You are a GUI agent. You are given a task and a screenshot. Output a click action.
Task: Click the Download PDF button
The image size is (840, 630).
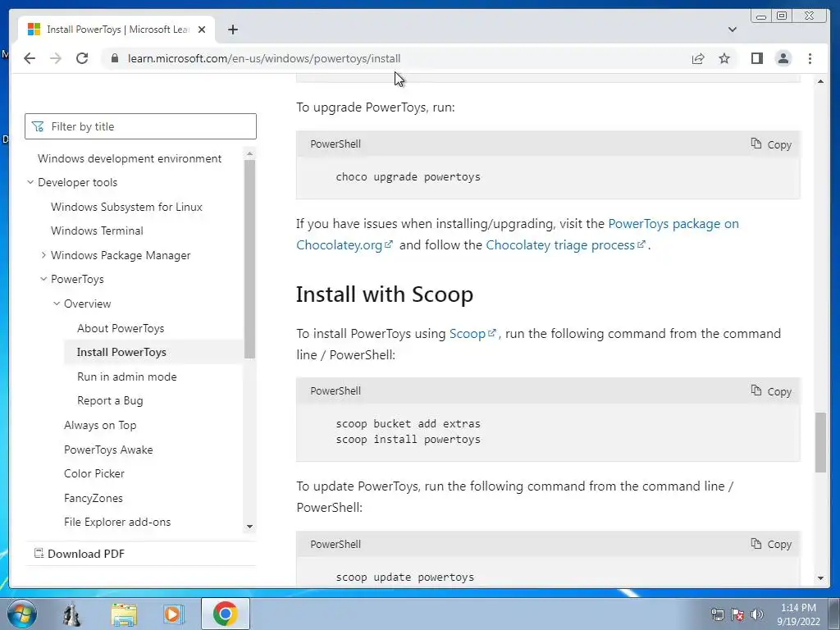(x=80, y=554)
